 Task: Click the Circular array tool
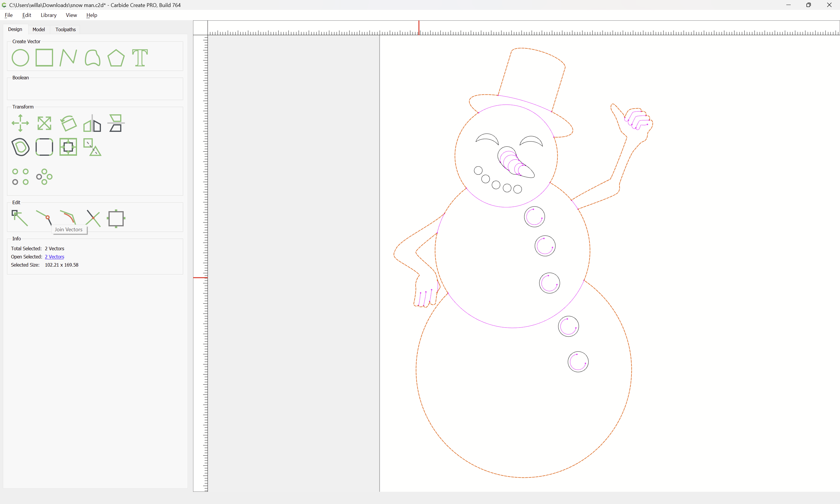tap(44, 176)
